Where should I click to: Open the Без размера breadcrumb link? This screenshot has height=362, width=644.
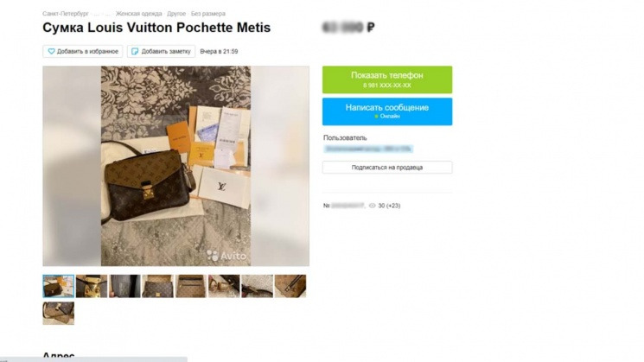[208, 14]
